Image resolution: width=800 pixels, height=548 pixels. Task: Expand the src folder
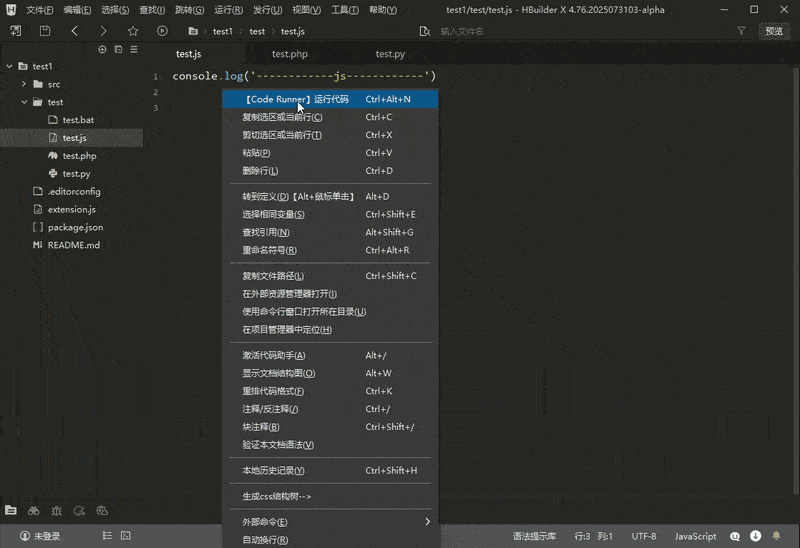click(24, 85)
